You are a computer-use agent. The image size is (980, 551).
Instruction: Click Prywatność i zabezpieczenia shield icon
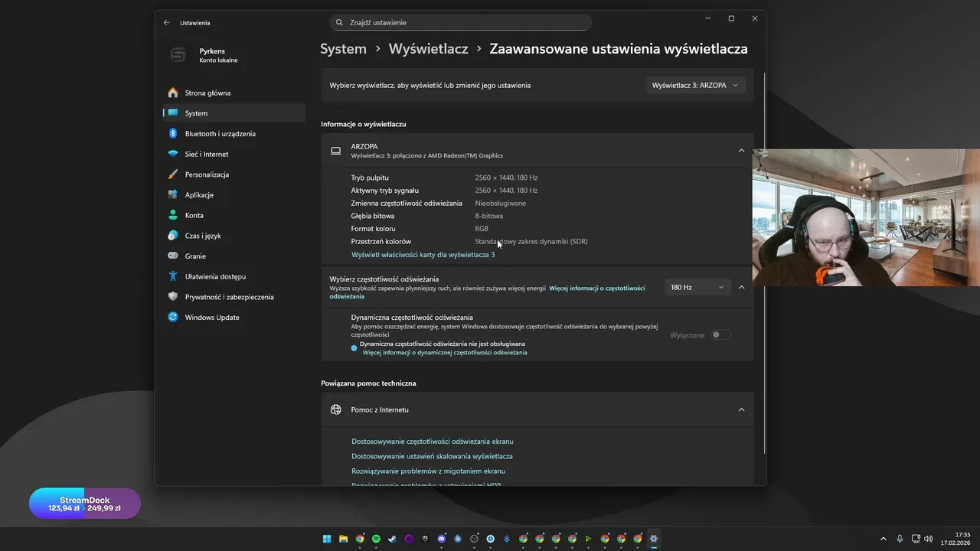click(173, 297)
